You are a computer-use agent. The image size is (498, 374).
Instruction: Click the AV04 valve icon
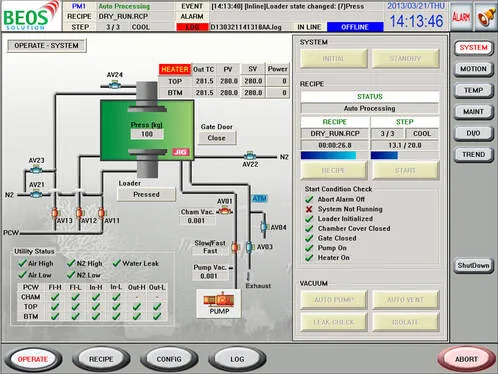tap(264, 227)
